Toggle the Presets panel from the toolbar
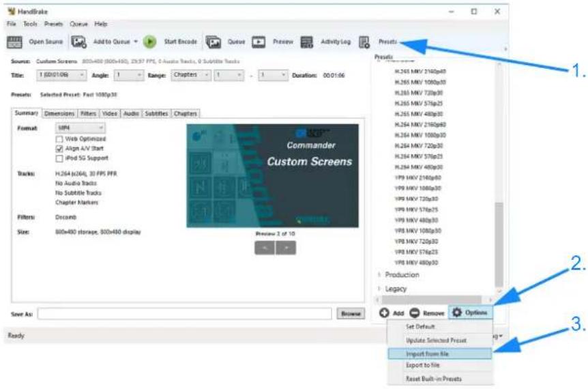Viewport: 588px width, 389px height. (378, 42)
